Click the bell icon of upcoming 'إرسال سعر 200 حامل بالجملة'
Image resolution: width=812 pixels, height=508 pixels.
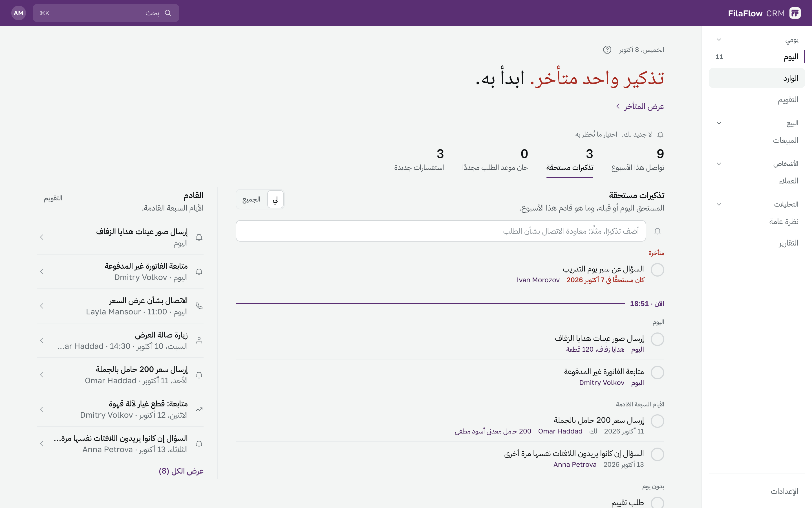coord(199,375)
